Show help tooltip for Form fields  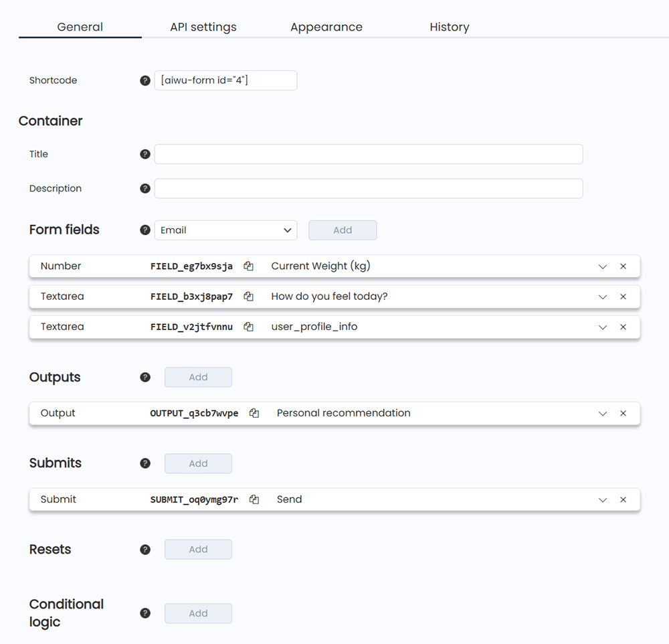(x=145, y=230)
